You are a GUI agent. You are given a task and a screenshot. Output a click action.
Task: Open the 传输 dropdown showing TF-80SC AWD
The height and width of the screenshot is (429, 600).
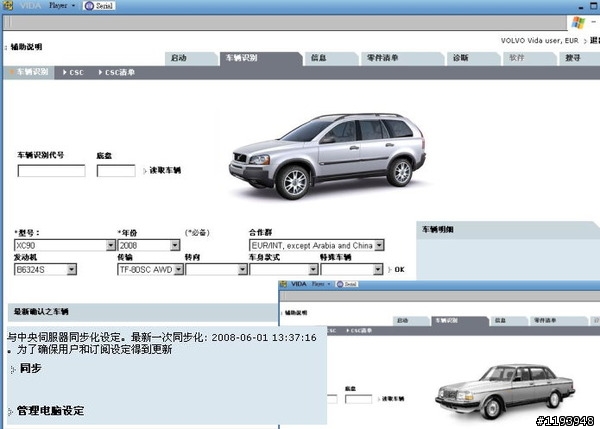150,269
